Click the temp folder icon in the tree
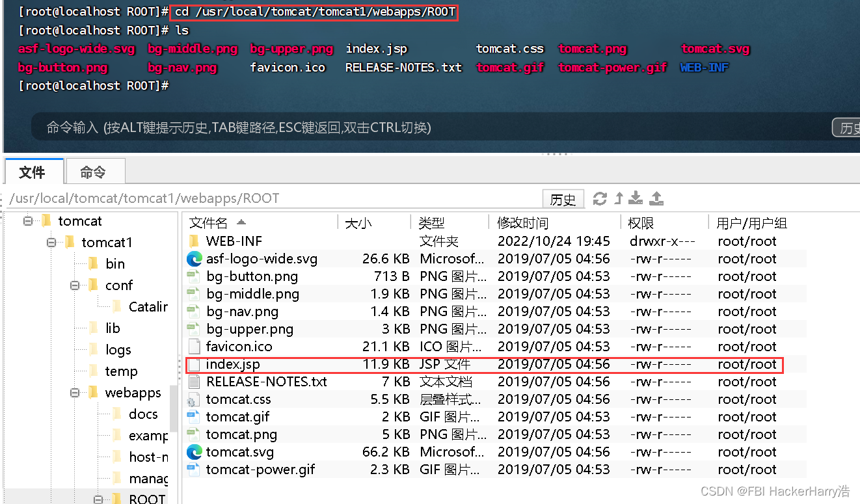The image size is (860, 504). 93,371
